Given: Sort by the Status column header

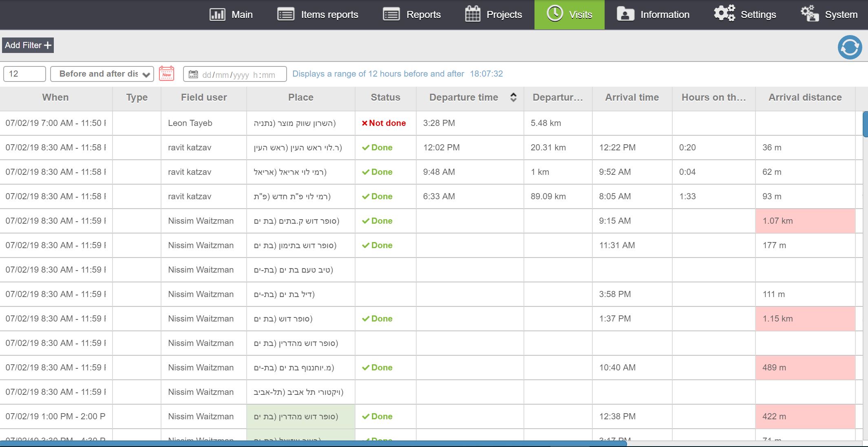Looking at the screenshot, I should 385,97.
